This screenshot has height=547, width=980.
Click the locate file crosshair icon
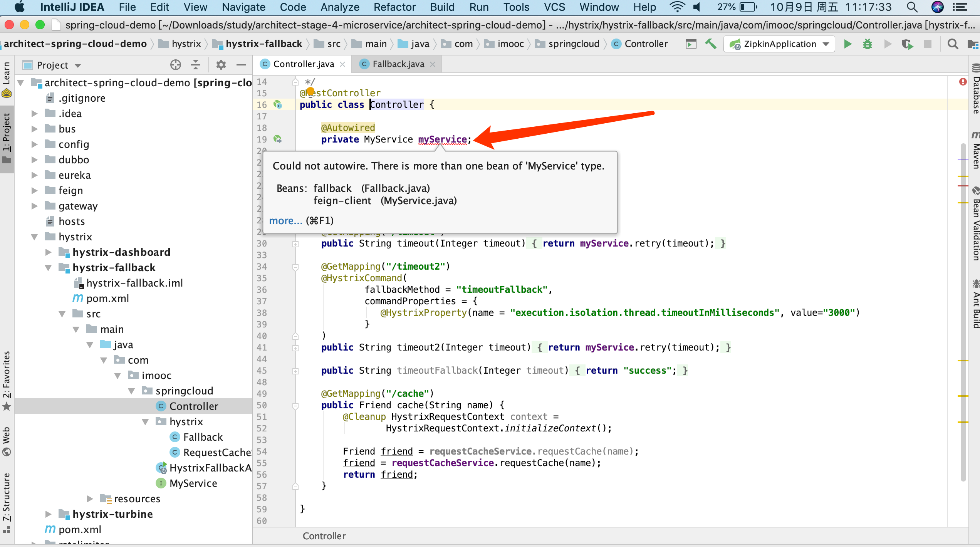[176, 65]
